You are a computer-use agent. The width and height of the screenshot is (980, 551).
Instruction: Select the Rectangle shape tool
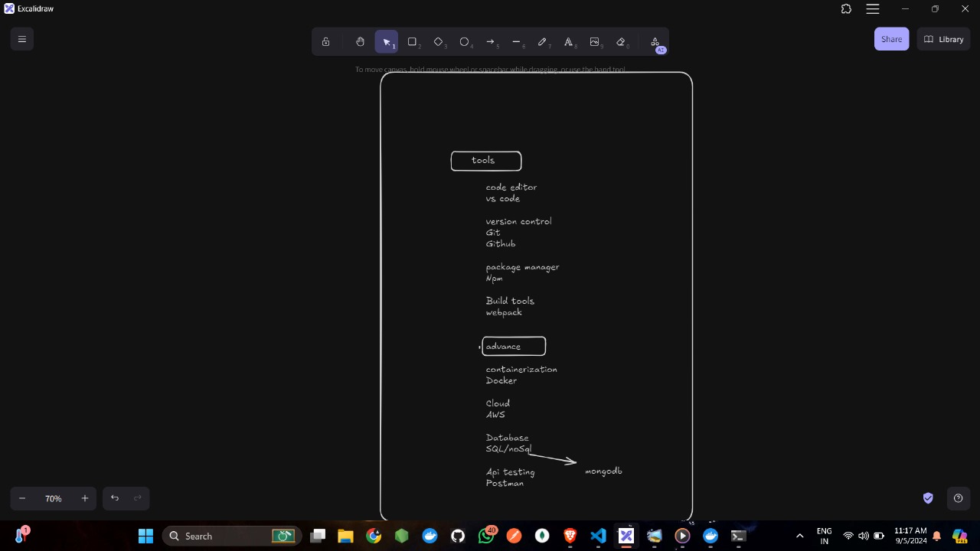[412, 42]
